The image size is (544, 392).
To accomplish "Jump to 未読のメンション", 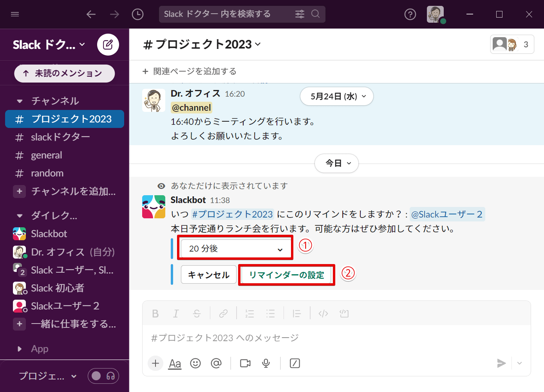I will click(65, 74).
